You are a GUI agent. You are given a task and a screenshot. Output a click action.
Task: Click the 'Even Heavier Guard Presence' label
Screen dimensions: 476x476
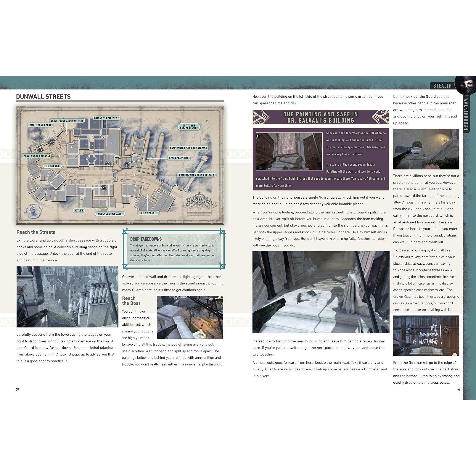[197, 175]
